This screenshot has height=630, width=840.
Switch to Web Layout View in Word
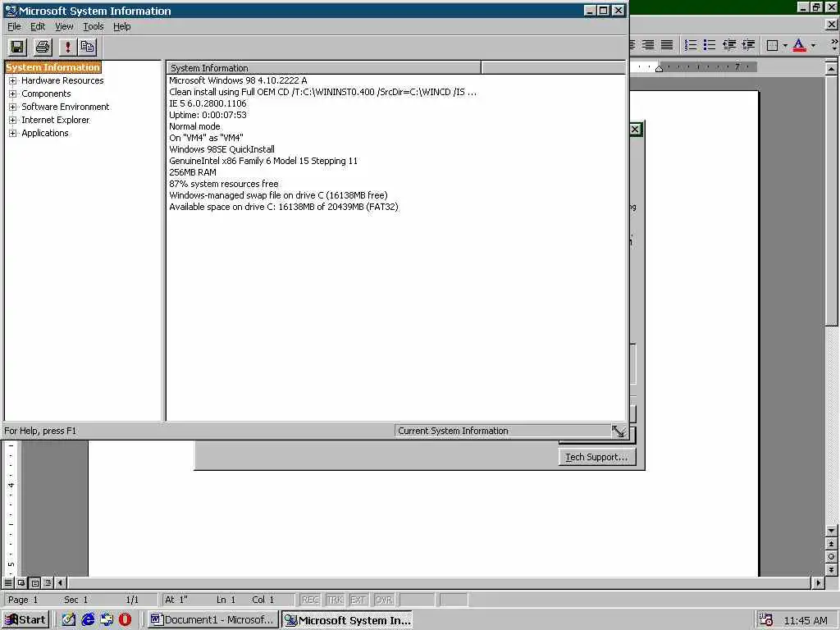pos(21,582)
